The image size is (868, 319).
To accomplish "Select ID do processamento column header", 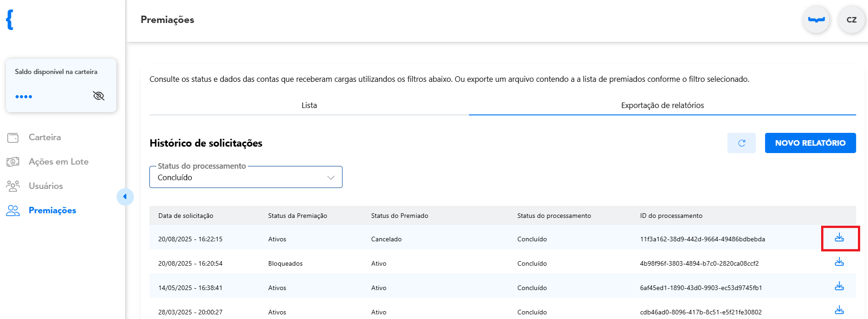I will coord(671,216).
